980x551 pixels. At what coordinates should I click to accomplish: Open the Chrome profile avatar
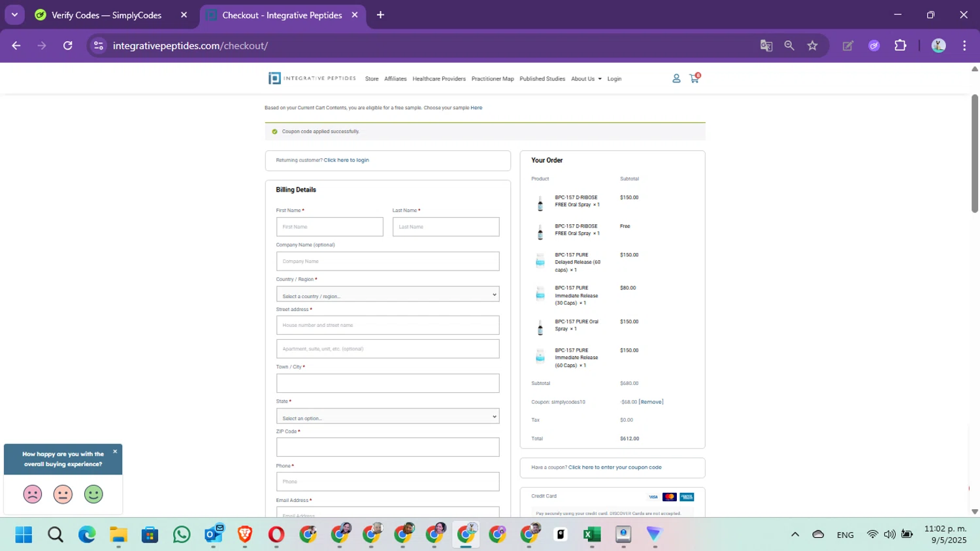[939, 46]
